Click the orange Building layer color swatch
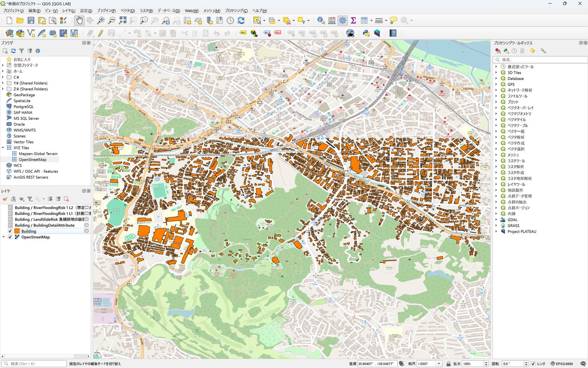The image size is (588, 368). (x=17, y=231)
